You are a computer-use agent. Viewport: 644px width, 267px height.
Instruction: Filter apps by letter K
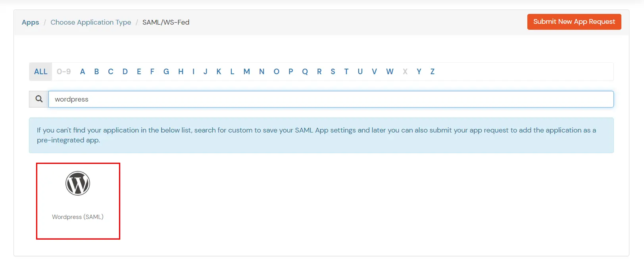point(219,72)
